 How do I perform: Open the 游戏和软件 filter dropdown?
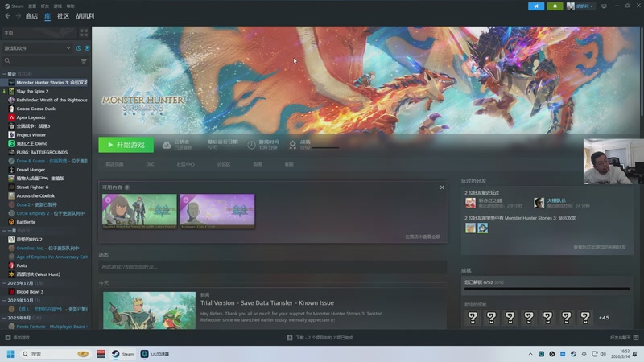point(37,48)
